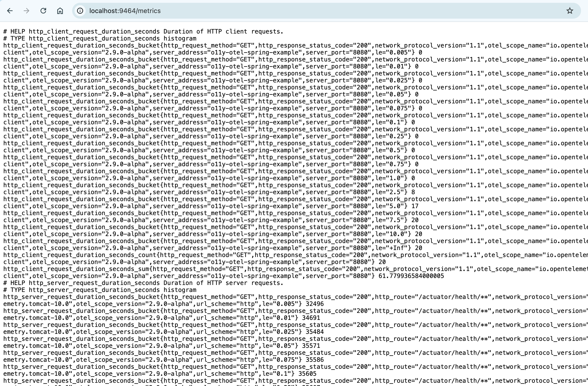View site information icon in address bar
The width and height of the screenshot is (588, 386).
80,11
